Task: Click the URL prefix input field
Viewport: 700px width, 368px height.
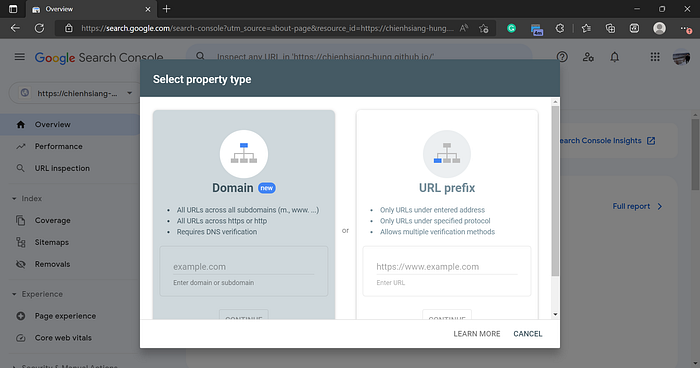Action: click(447, 267)
